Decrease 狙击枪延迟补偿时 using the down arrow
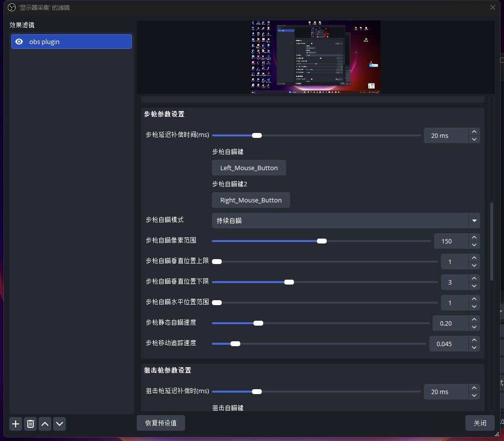Image resolution: width=504 pixels, height=441 pixels. 474,396
